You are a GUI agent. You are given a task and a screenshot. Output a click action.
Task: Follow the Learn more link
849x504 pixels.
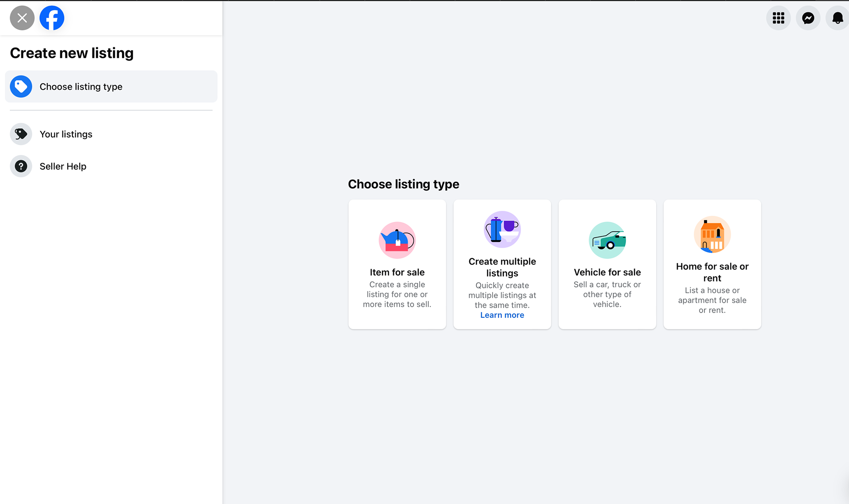(x=502, y=315)
